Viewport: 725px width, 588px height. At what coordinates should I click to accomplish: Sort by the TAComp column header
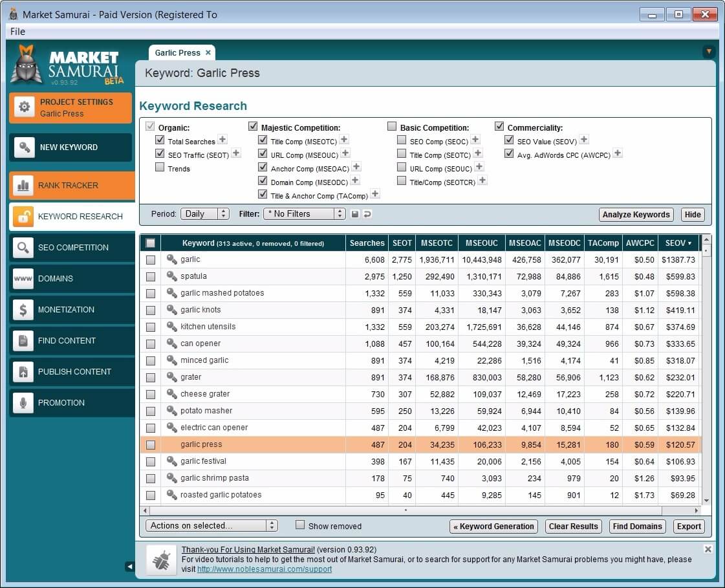pyautogui.click(x=603, y=243)
